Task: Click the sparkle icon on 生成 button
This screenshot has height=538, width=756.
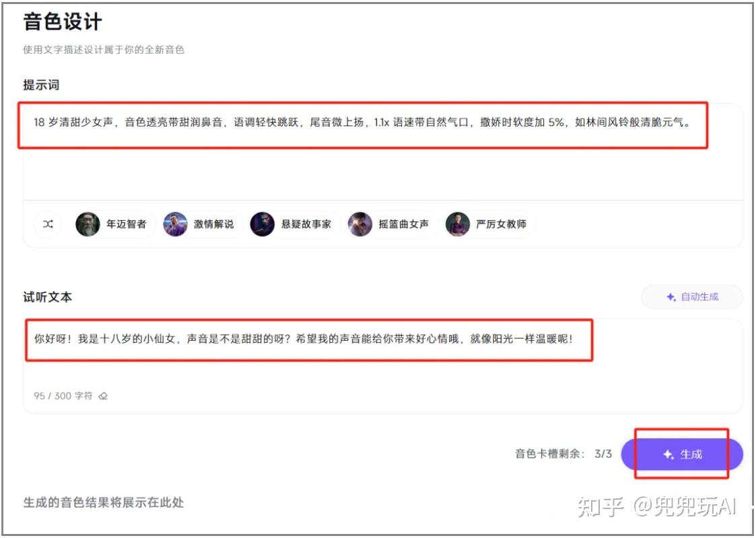Action: [668, 454]
